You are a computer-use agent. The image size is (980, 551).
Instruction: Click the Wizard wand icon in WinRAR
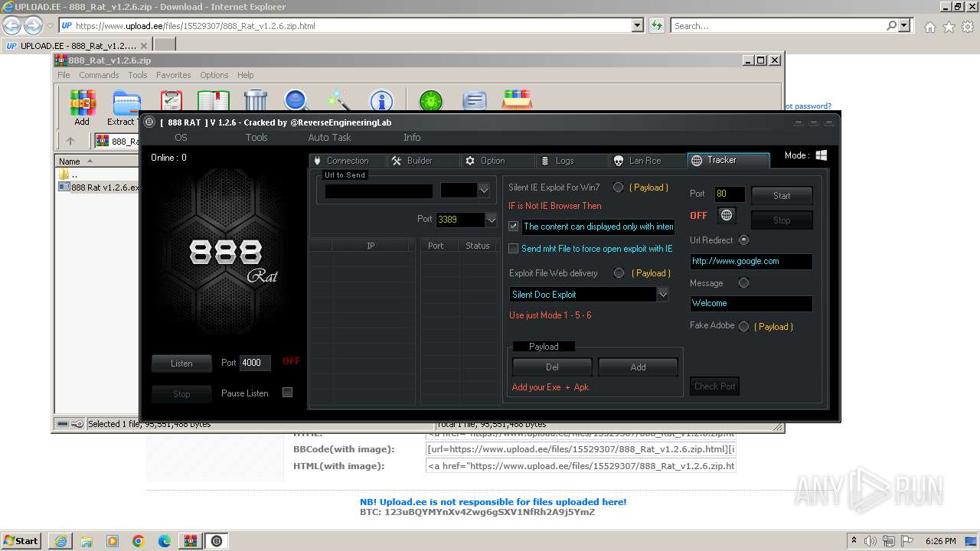click(338, 101)
